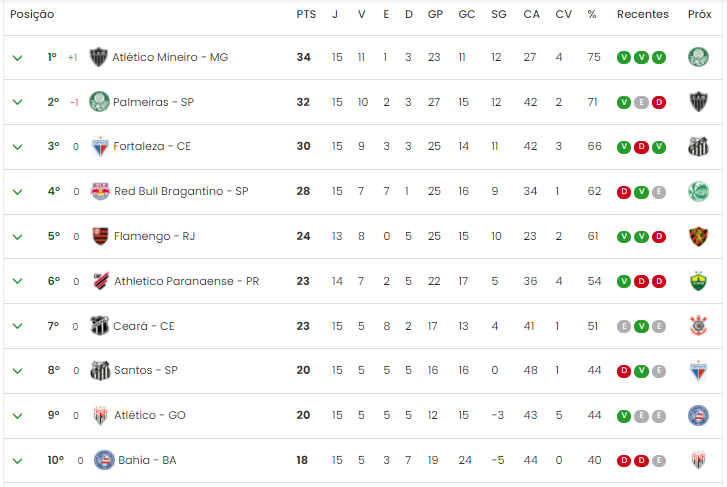Click Corinthians crest next to Ceará row
The image size is (727, 487).
(x=698, y=326)
